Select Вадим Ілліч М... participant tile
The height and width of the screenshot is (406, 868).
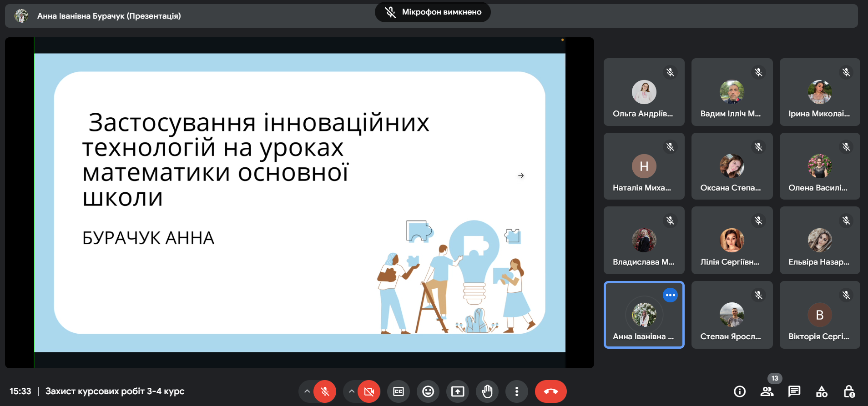pyautogui.click(x=732, y=92)
